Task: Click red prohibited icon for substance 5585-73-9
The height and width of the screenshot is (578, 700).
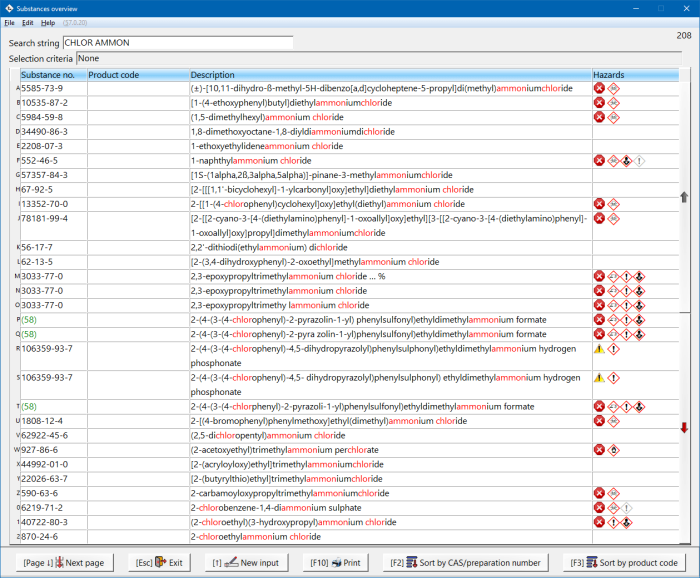Action: point(599,88)
